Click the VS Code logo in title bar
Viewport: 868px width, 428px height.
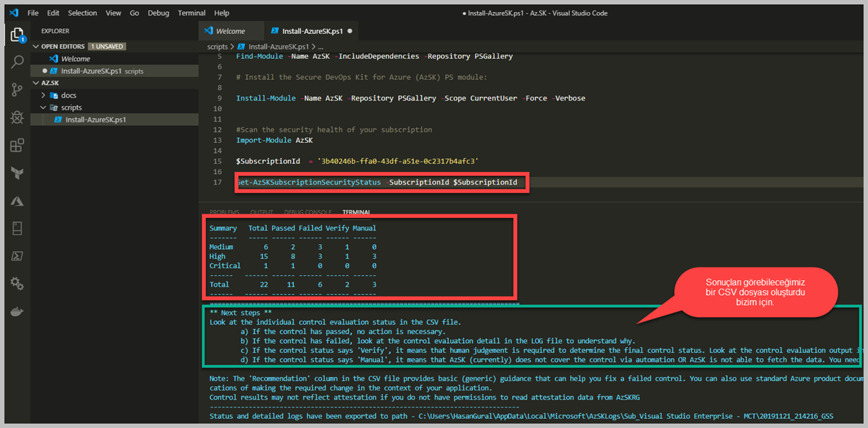(x=14, y=13)
